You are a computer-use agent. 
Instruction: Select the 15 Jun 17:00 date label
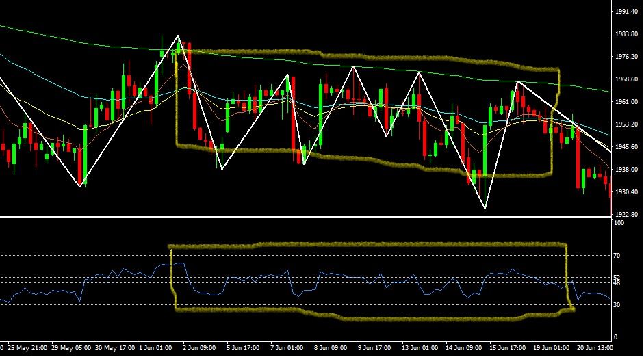(x=507, y=348)
